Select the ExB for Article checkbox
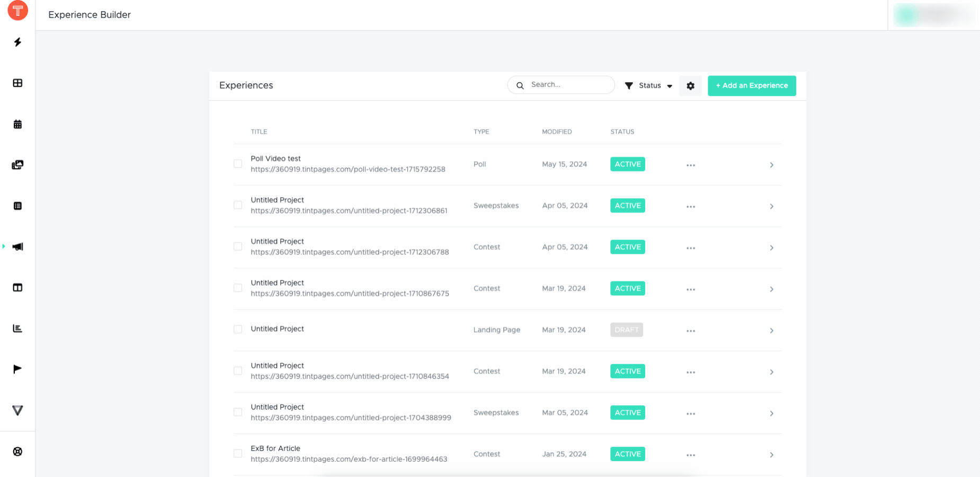The width and height of the screenshot is (980, 477). [x=238, y=453]
